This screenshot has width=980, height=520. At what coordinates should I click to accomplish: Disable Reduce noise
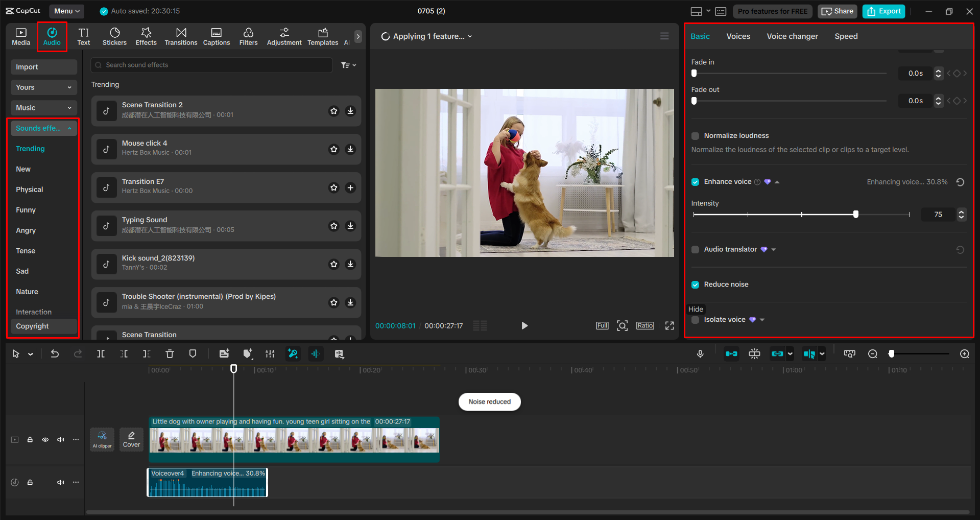[x=695, y=285]
